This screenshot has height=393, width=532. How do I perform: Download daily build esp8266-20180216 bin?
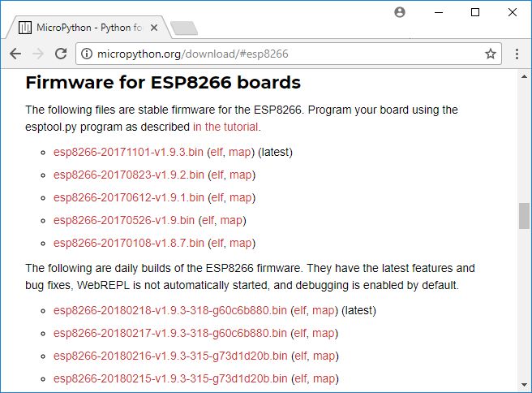click(170, 356)
